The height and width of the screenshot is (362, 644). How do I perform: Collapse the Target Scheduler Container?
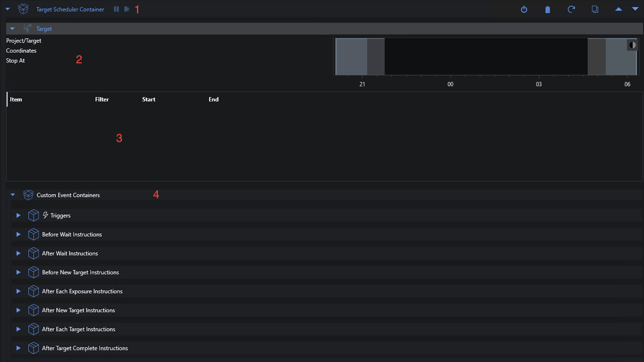click(x=8, y=9)
